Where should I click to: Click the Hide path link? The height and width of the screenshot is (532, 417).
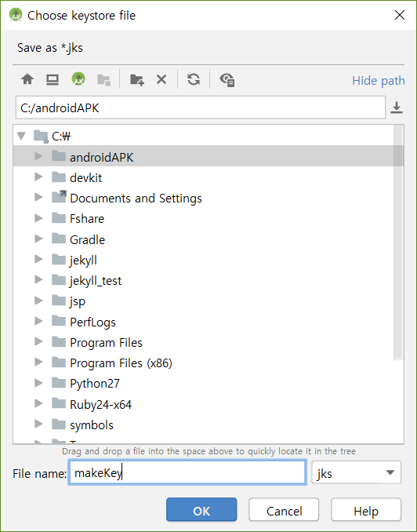coord(379,80)
